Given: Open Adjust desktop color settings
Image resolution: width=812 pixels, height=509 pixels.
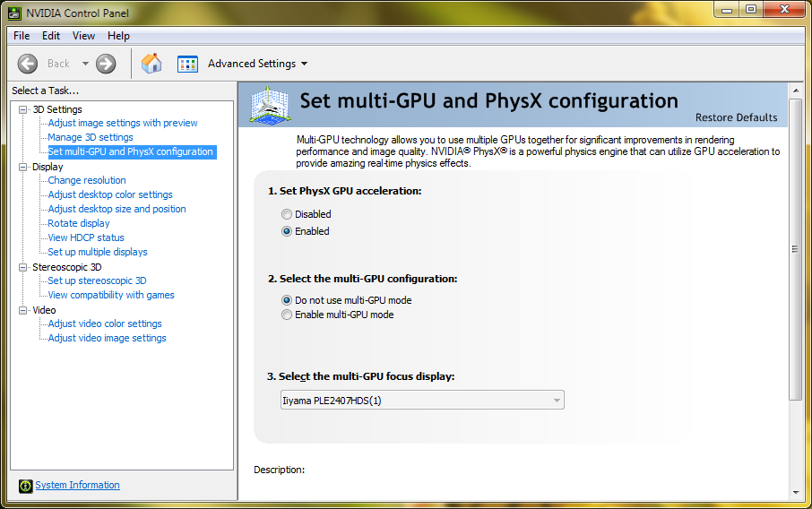Looking at the screenshot, I should tap(110, 194).
